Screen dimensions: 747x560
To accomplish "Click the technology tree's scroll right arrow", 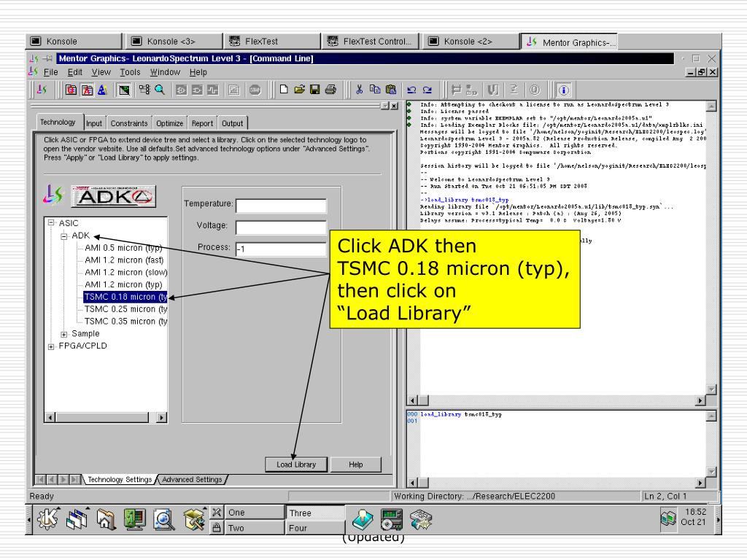I will 162,418.
